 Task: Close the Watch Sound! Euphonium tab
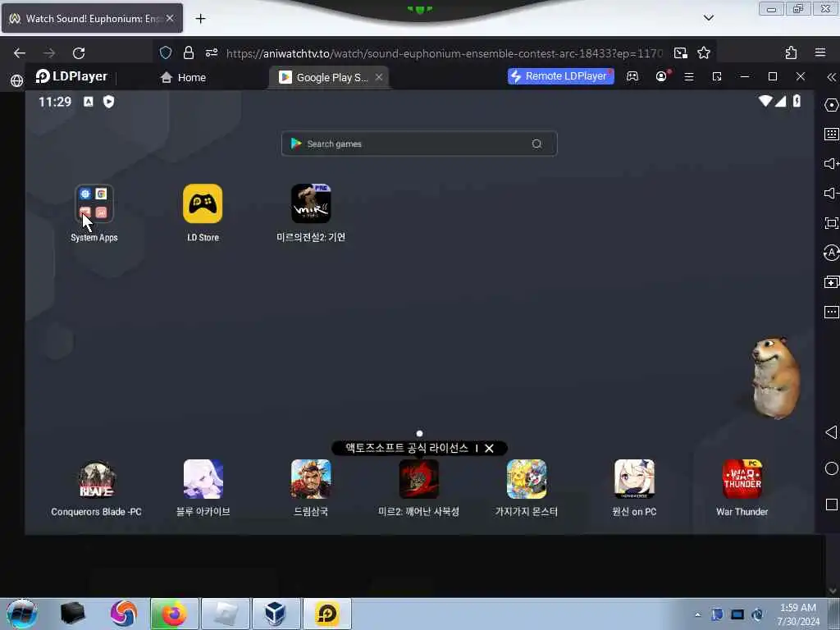click(x=170, y=18)
